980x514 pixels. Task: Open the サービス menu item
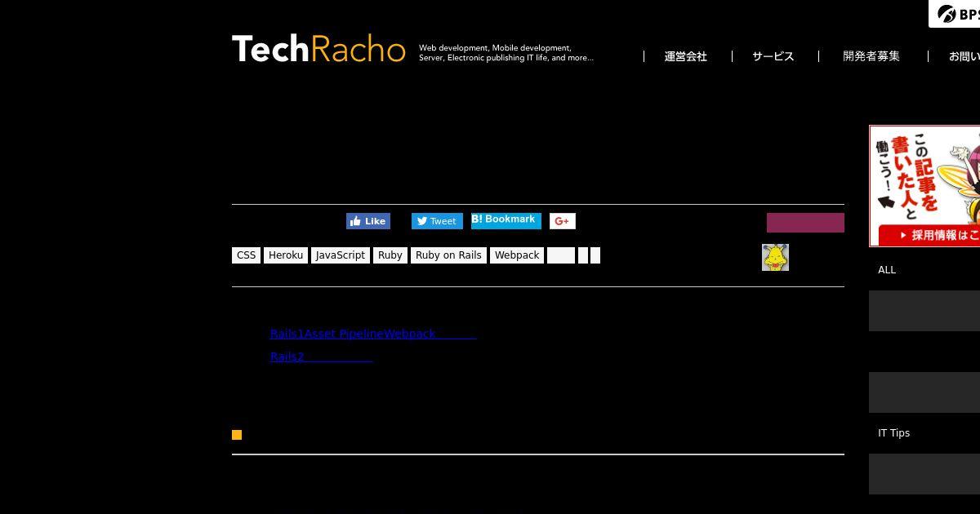(x=773, y=56)
